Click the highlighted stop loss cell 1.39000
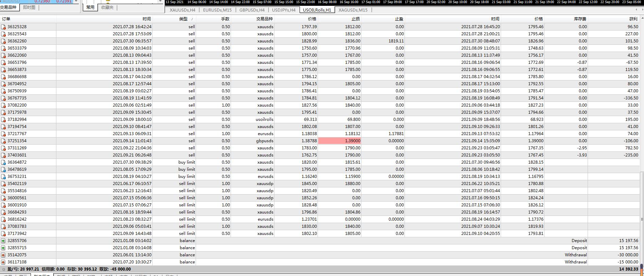 pyautogui.click(x=340, y=141)
